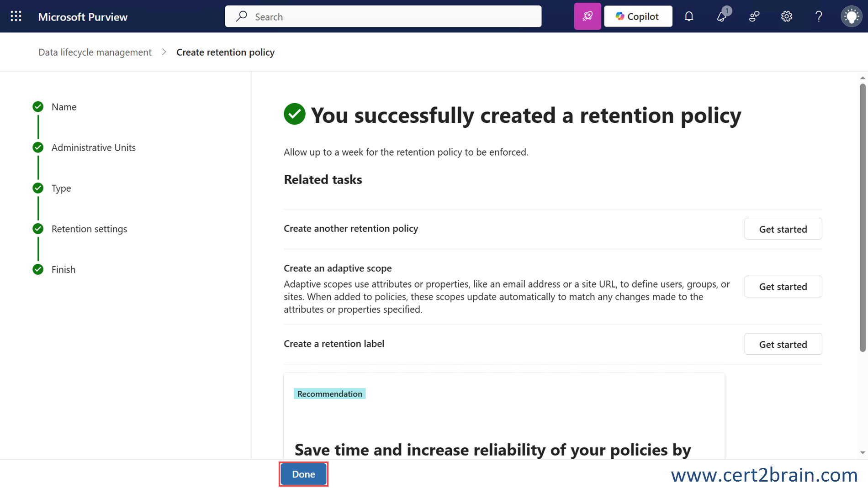Viewport: 868px width, 488px height.
Task: Get started creating a retention label
Action: click(x=783, y=344)
